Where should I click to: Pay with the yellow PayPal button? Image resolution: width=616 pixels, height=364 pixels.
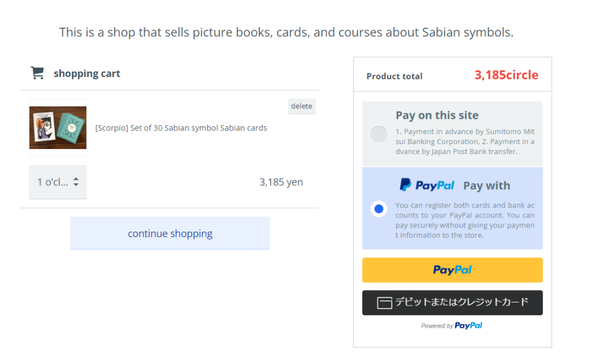coord(452,270)
